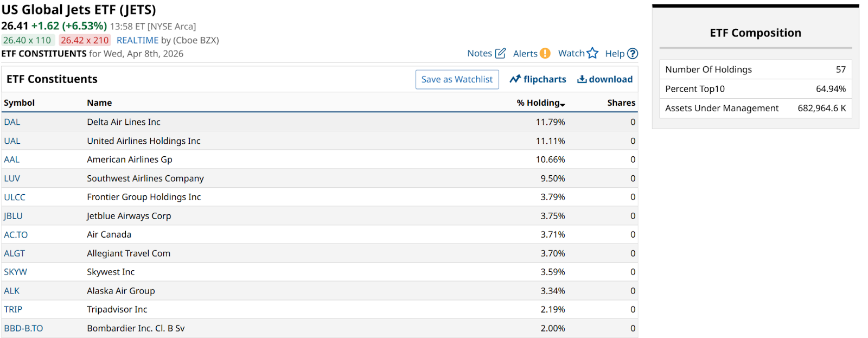Click the Watch star icon
The height and width of the screenshot is (338, 868).
[592, 53]
